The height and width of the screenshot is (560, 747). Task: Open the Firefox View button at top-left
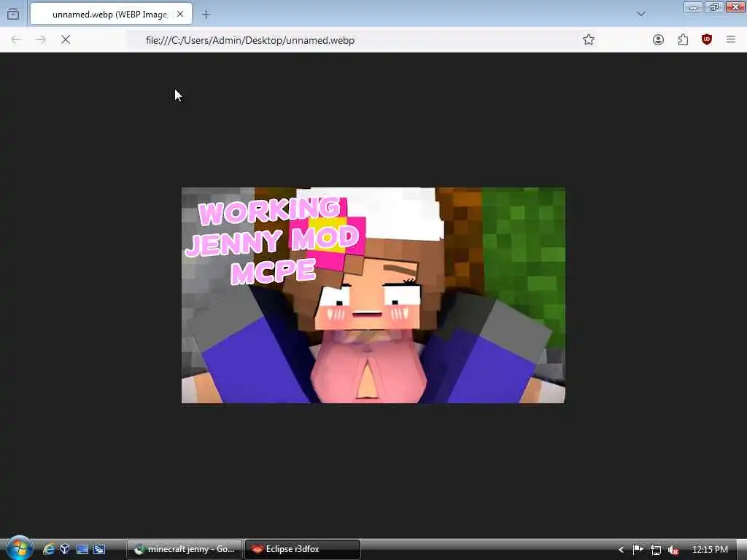point(13,14)
